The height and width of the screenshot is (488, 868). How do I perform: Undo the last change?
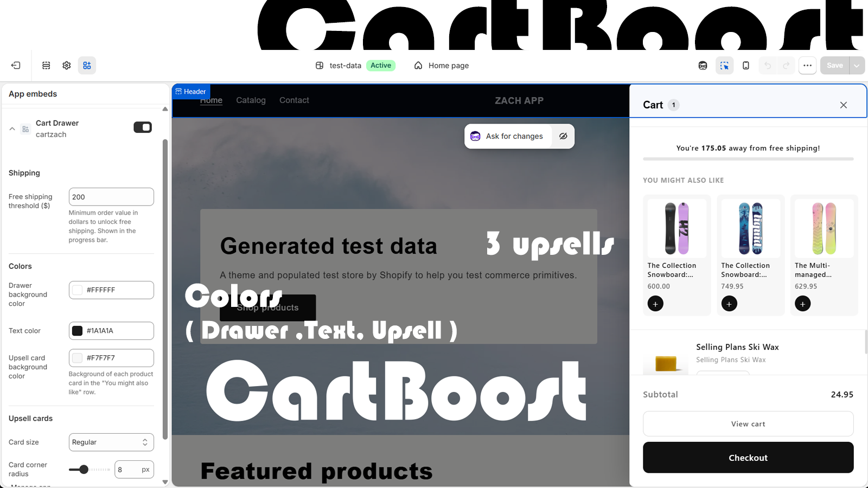pyautogui.click(x=768, y=66)
